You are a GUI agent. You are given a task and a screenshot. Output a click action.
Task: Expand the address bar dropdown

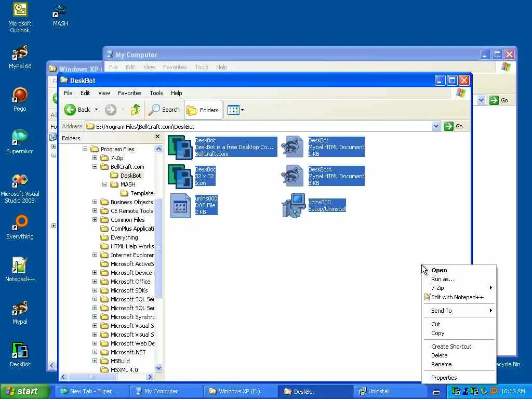436,127
